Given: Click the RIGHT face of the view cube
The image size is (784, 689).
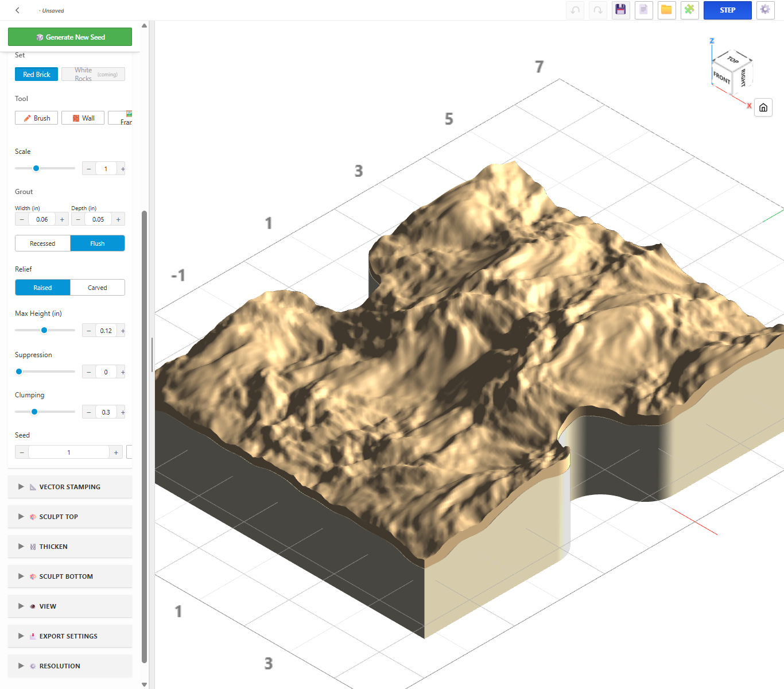Looking at the screenshot, I should [x=743, y=78].
